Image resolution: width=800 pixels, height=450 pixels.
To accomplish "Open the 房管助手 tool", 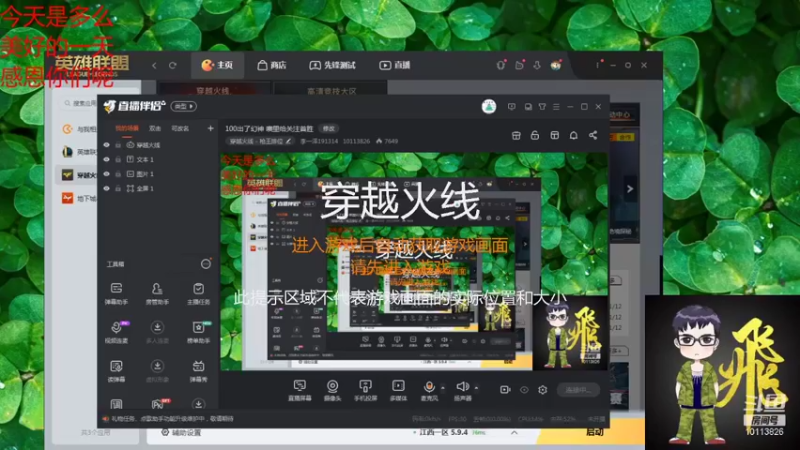I will [157, 293].
